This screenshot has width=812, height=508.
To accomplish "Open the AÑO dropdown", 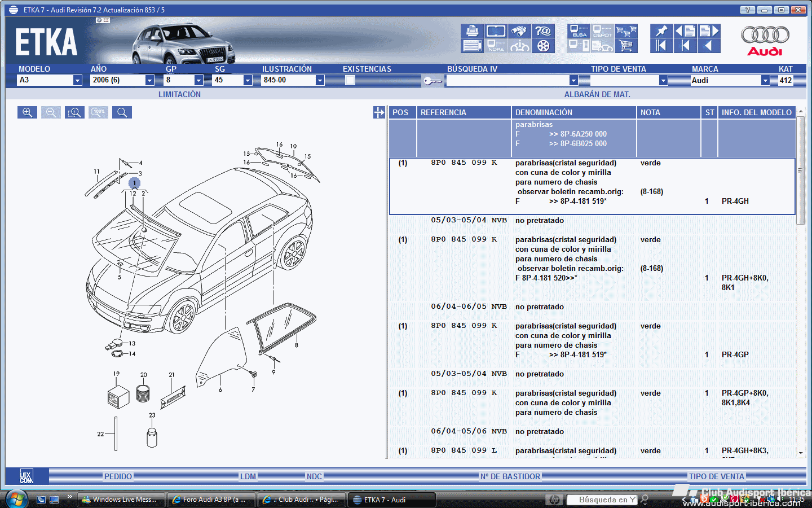I will 149,80.
